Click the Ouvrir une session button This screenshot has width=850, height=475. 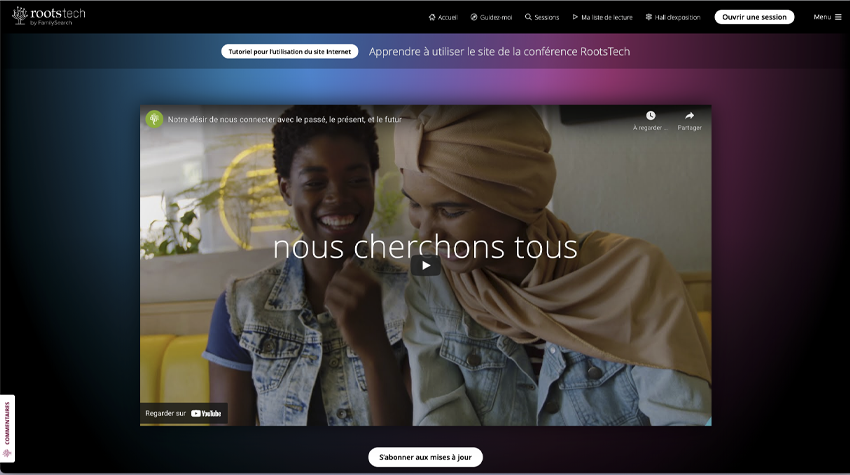[754, 17]
